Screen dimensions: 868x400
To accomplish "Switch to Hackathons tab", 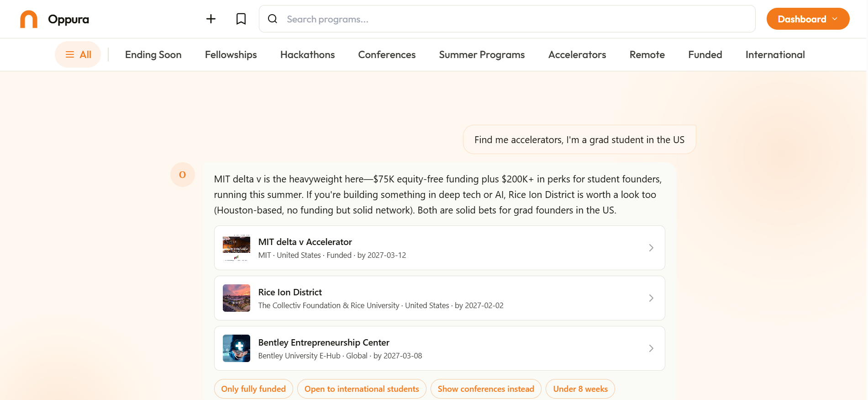I will click(x=308, y=55).
